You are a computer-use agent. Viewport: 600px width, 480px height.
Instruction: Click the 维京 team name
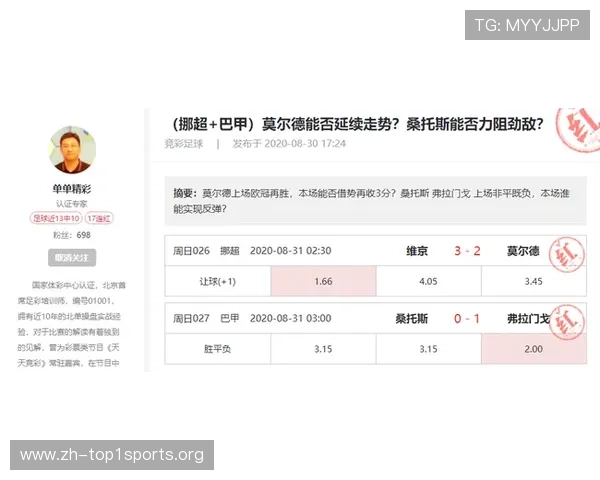pyautogui.click(x=417, y=251)
